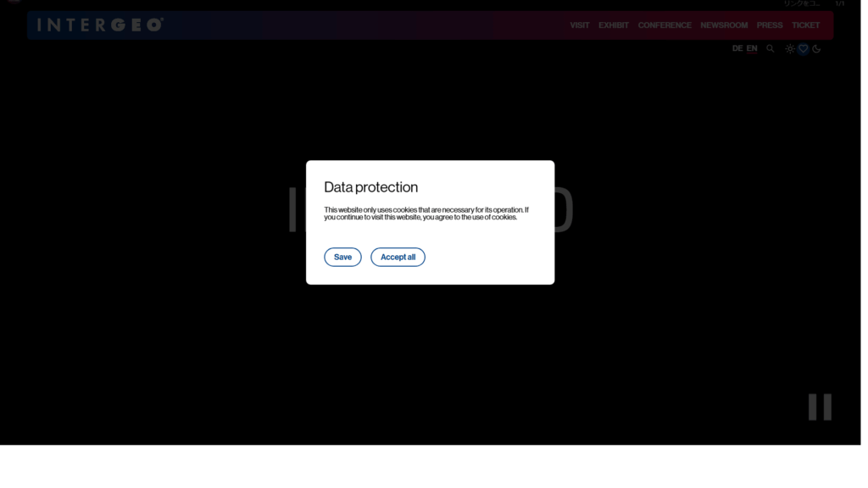Click the Save button in dialog
This screenshot has height=488, width=868.
pos(342,258)
